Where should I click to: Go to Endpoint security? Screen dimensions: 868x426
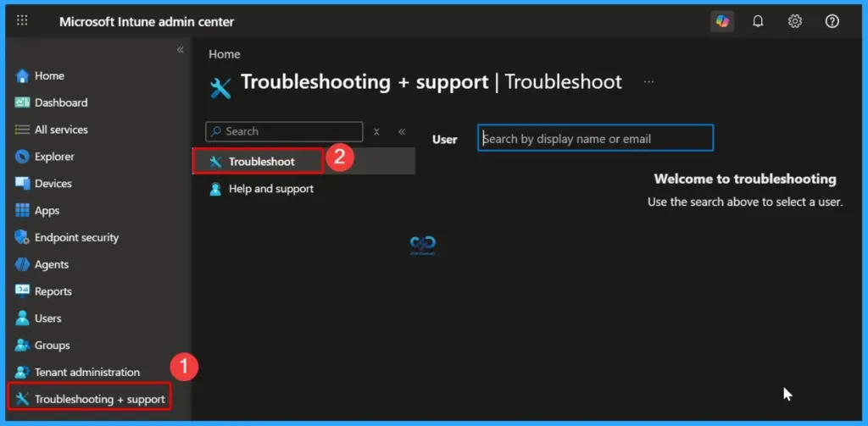(x=76, y=237)
